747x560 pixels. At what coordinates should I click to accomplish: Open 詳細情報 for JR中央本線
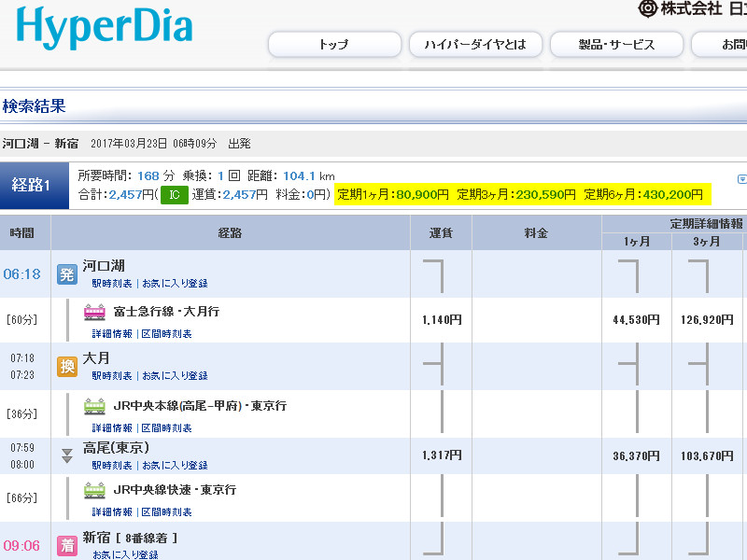112,428
